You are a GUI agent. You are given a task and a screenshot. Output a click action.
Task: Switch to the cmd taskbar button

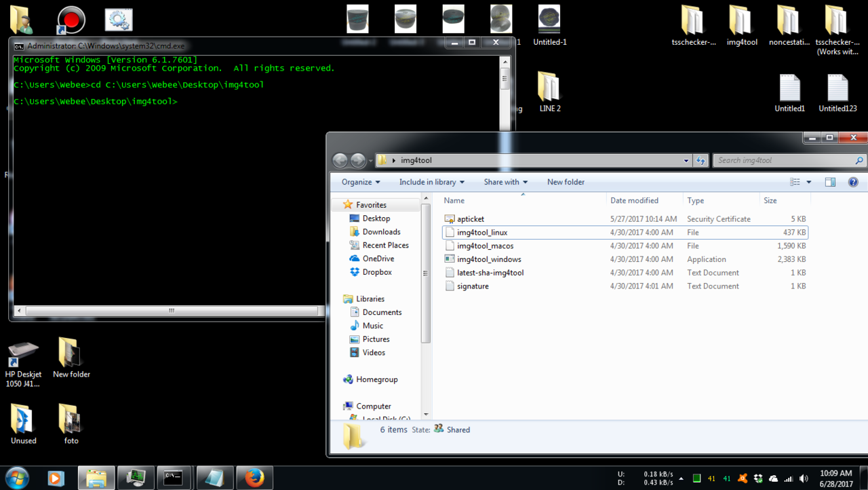174,478
